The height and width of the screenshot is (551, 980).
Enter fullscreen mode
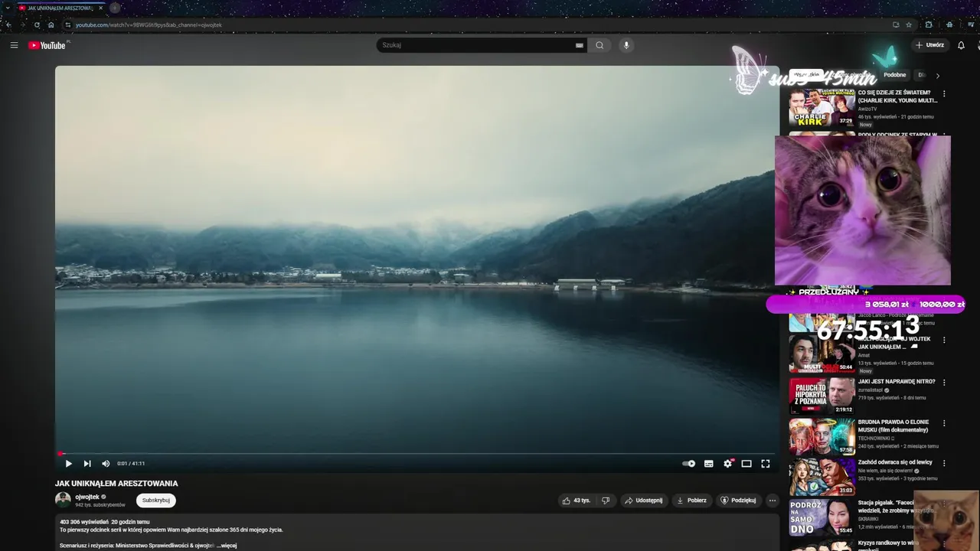[765, 463]
